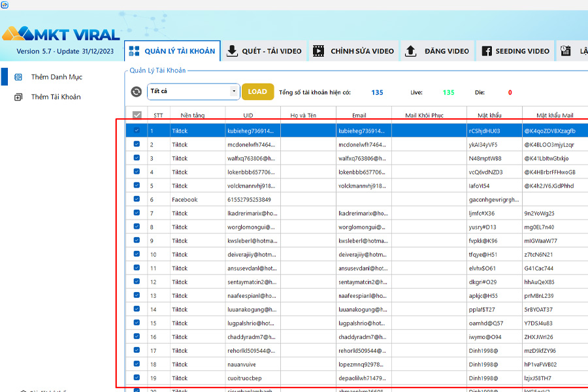Open the Seeding Video tab
Screen dimensions: 588x392
pos(516,51)
